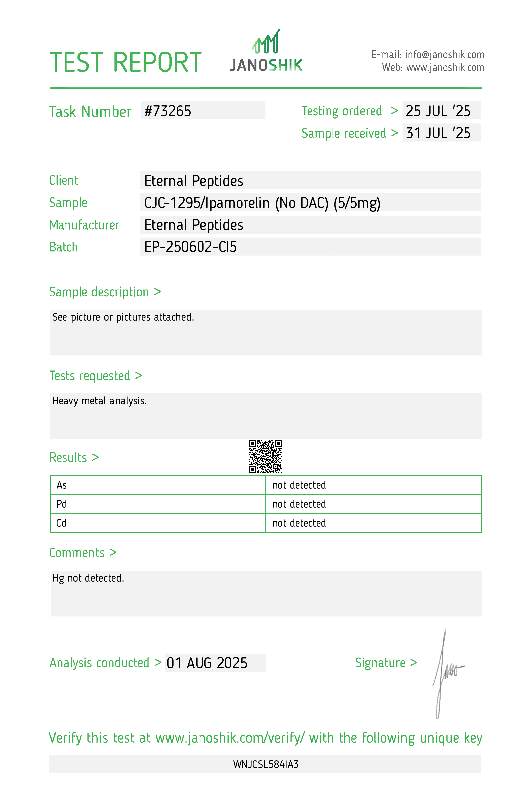532x785 pixels.
Task: Click the Manufacturer field value Eternal Peptides
Action: (310, 225)
